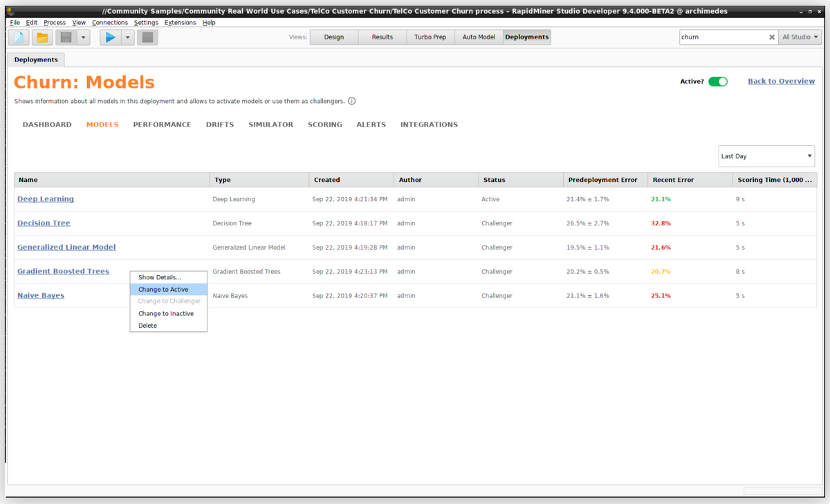This screenshot has height=504, width=830.
Task: Sort by the Status column header
Action: [x=521, y=180]
